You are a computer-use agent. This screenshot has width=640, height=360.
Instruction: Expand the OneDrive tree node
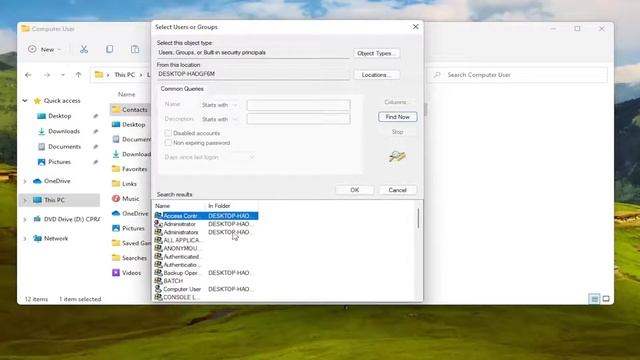(x=25, y=181)
